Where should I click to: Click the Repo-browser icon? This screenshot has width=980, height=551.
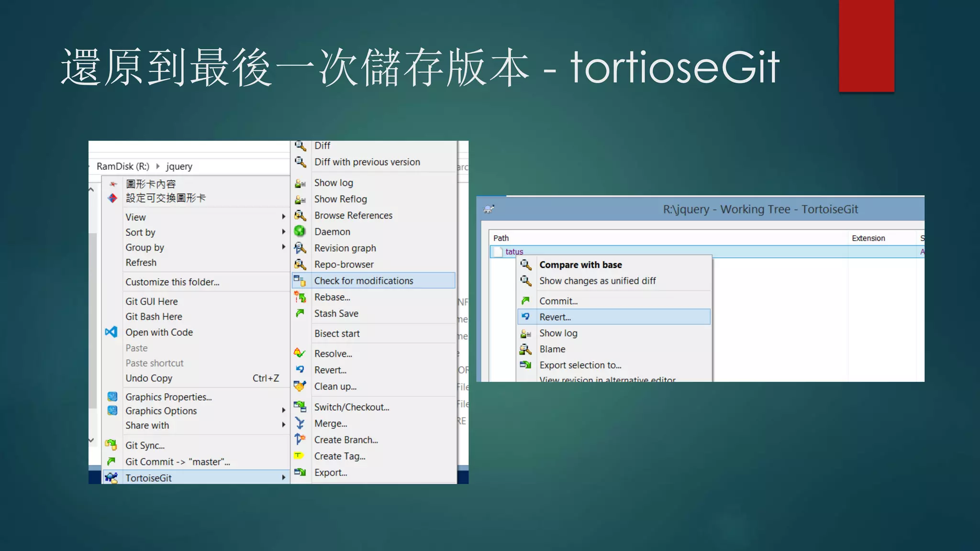[x=300, y=264]
